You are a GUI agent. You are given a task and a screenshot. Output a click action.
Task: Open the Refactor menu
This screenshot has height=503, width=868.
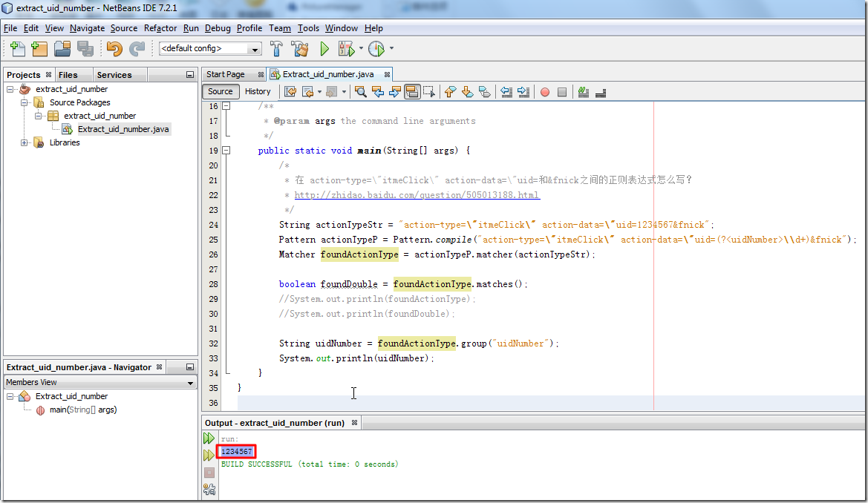(160, 28)
